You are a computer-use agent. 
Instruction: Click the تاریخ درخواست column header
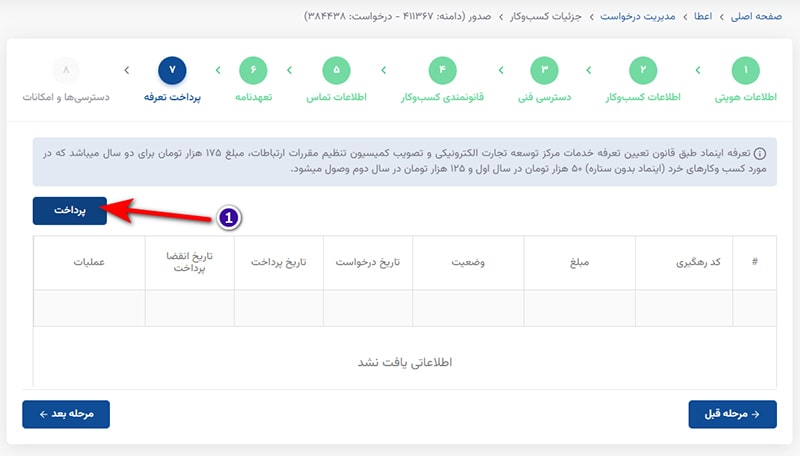367,262
